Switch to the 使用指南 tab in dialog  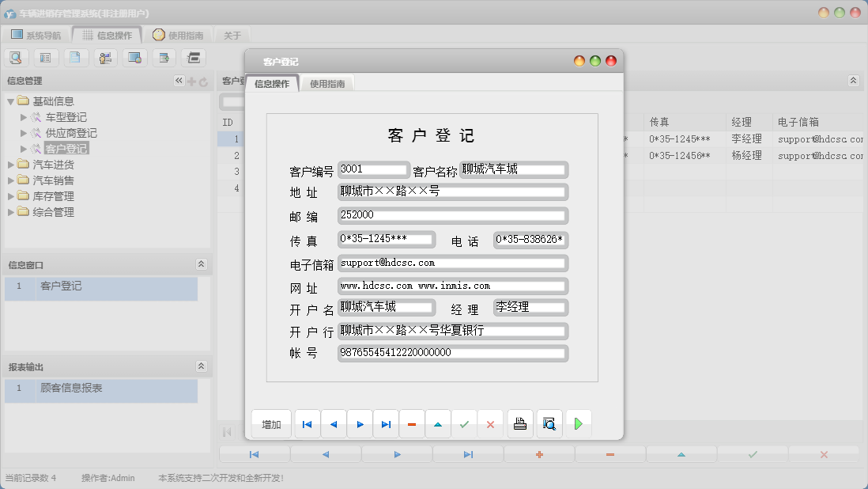[x=326, y=82]
